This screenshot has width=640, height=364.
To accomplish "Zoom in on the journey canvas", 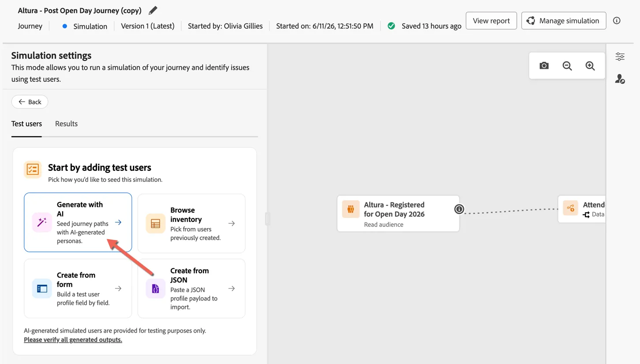I will coord(590,66).
